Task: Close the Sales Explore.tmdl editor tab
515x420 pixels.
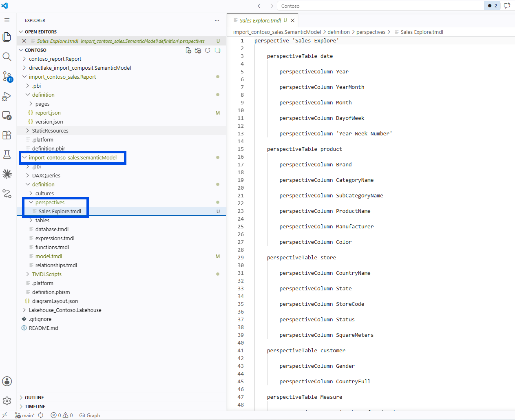Action: 292,20
